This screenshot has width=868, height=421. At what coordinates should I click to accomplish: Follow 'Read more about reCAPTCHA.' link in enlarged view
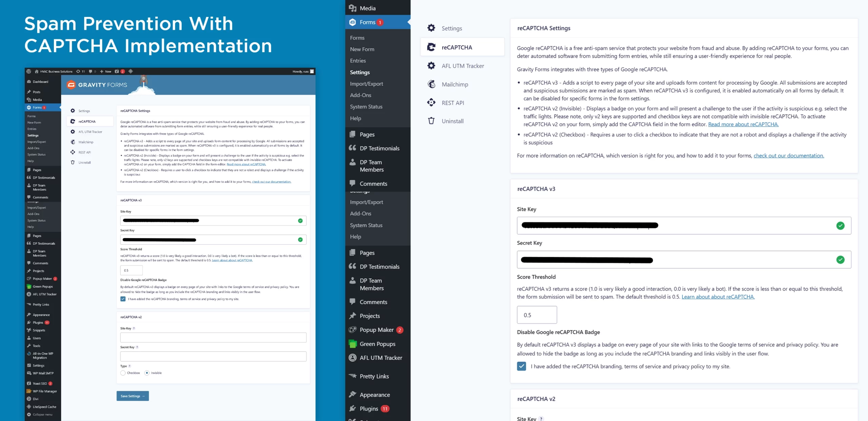click(743, 124)
